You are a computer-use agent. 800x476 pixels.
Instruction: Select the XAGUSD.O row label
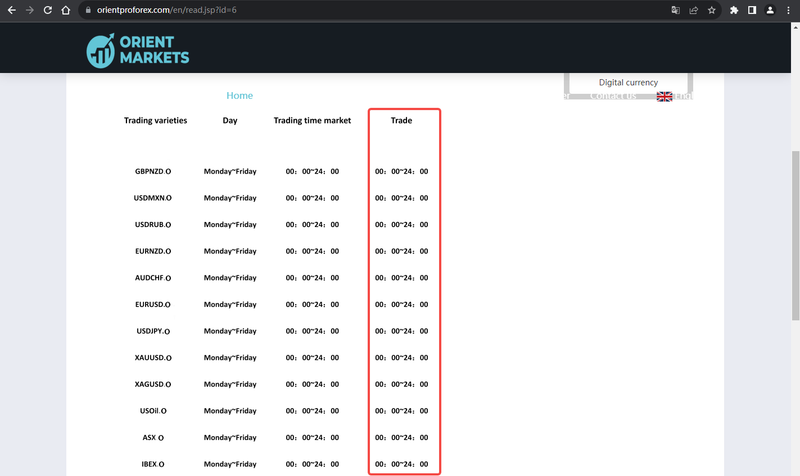pos(153,384)
